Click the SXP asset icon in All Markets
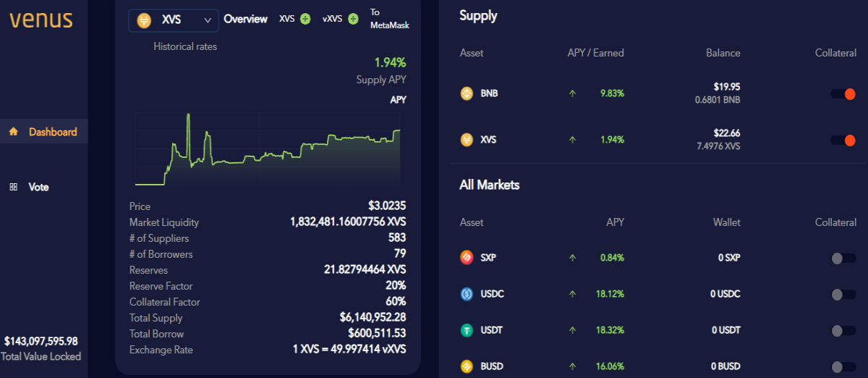Screen dimensions: 868x378 coord(467,257)
